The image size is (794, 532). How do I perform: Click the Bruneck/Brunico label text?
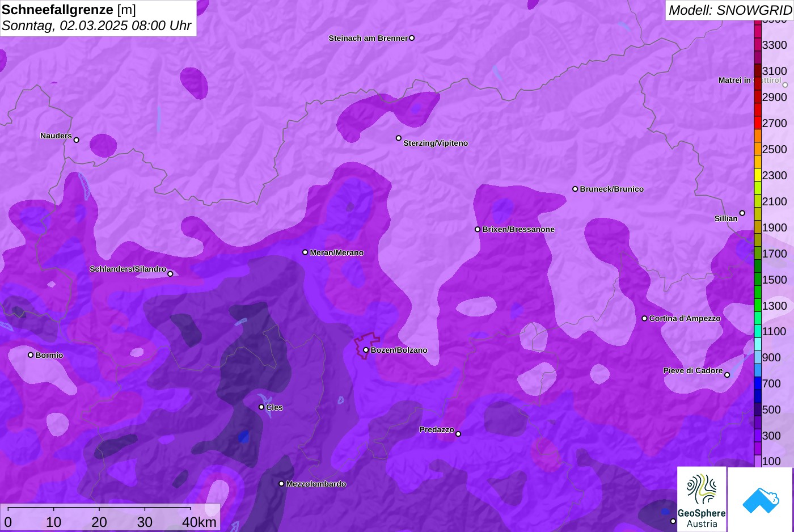[612, 189]
